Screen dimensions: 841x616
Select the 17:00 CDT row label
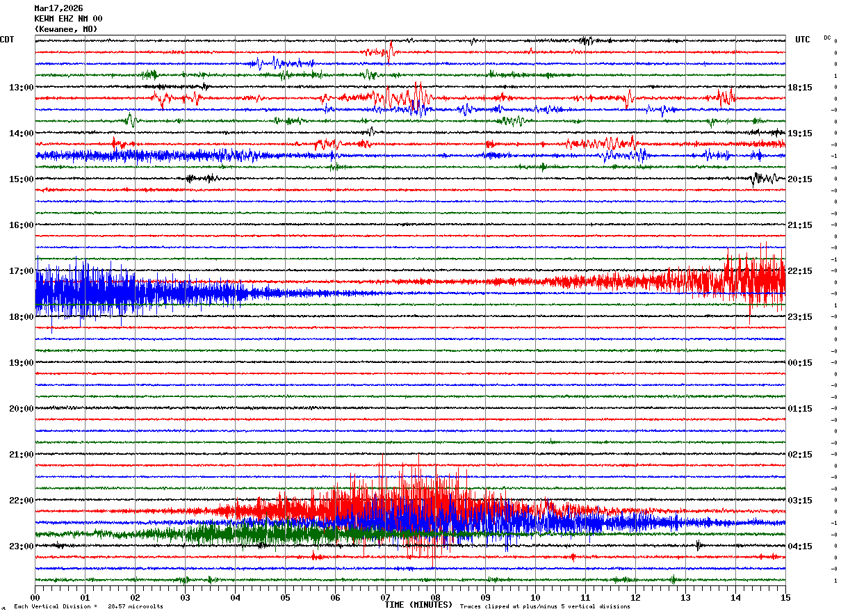(21, 270)
